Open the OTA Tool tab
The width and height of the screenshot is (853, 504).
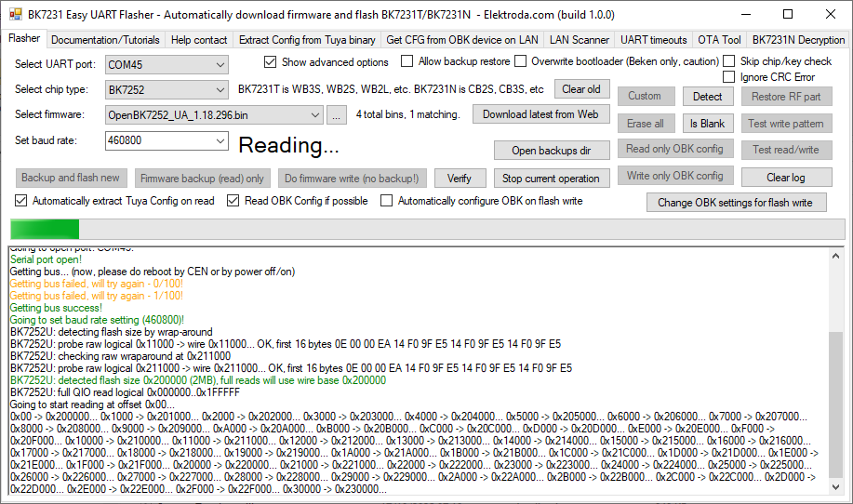pos(719,40)
